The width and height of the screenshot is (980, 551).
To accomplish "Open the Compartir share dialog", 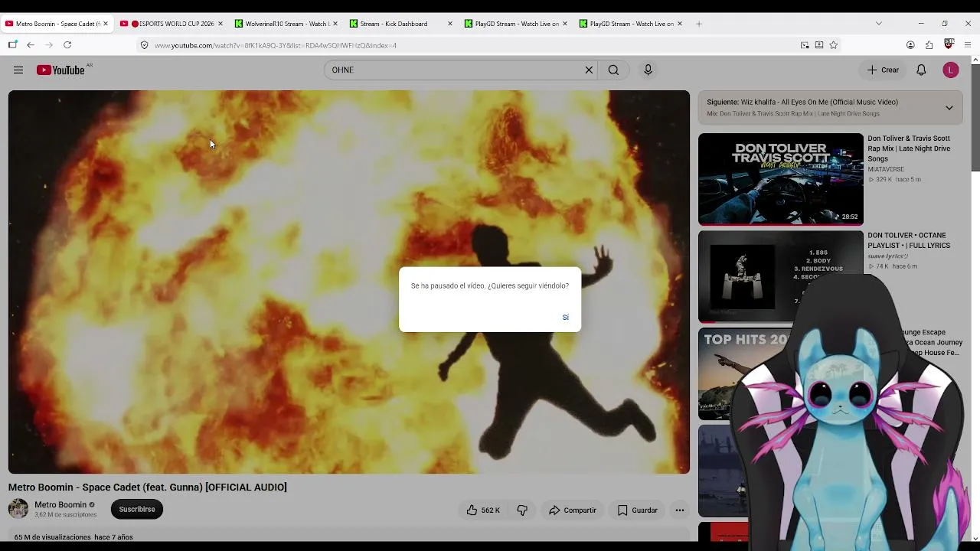I will pos(572,510).
